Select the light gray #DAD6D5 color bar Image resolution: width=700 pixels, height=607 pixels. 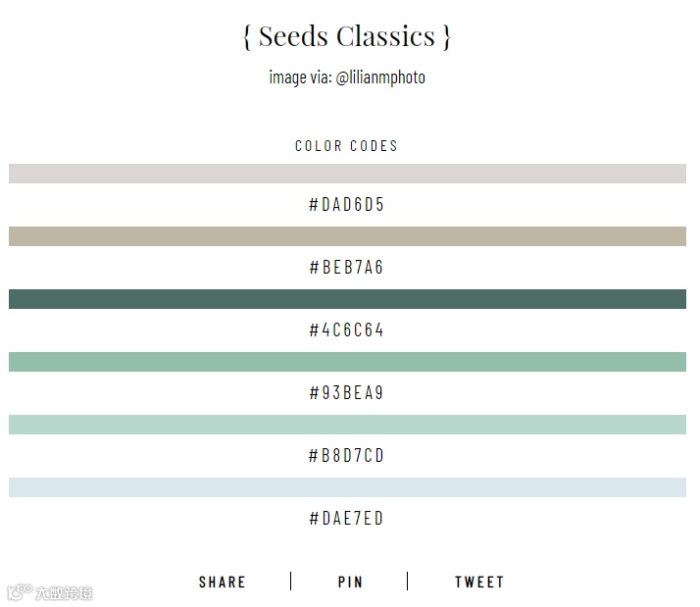347,174
